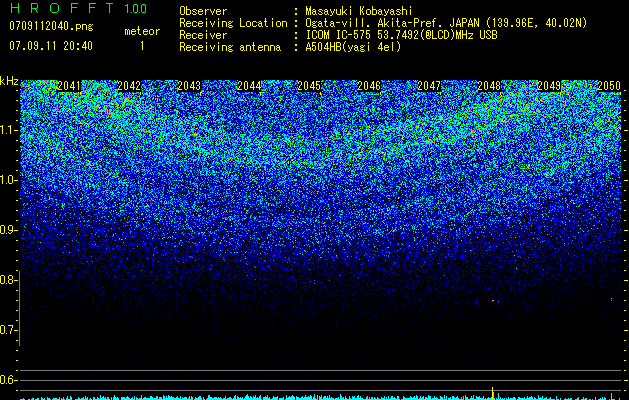629x400 pixels.
Task: Click the HROFFT title text
Action: (x=62, y=8)
